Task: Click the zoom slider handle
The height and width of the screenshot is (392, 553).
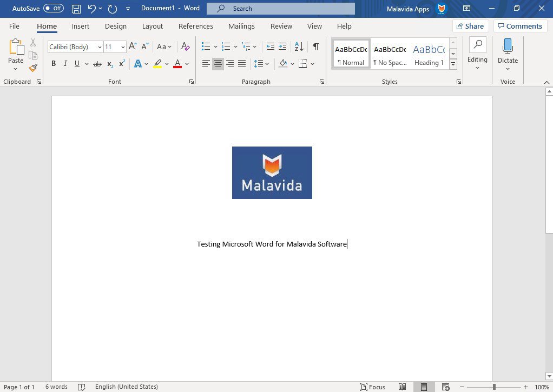Action: point(494,387)
